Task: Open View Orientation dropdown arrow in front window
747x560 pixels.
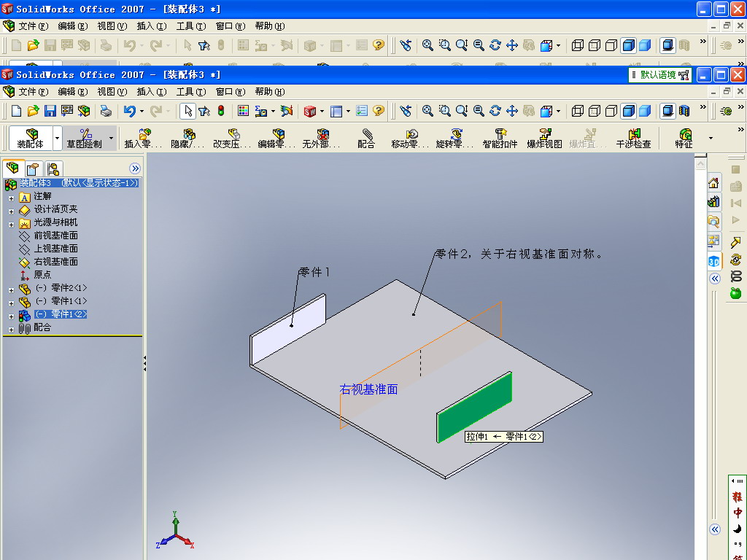Action: 558,112
